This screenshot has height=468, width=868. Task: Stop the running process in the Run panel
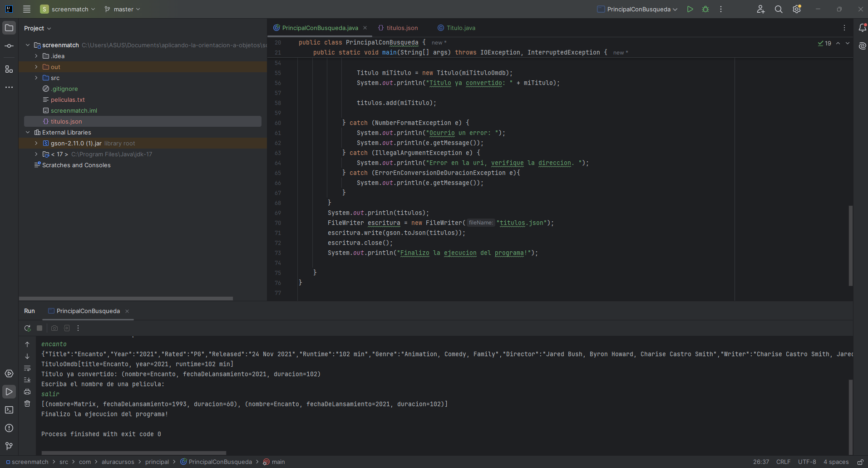[x=39, y=328]
